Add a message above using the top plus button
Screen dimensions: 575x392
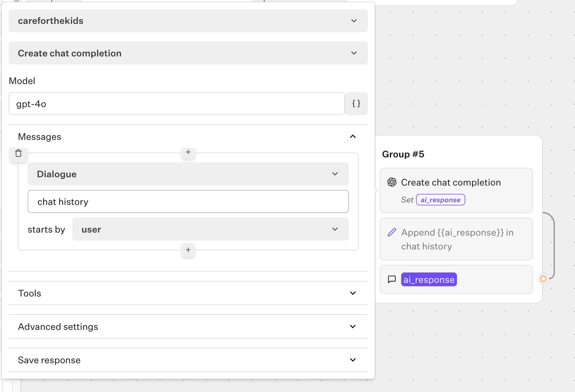(x=188, y=152)
